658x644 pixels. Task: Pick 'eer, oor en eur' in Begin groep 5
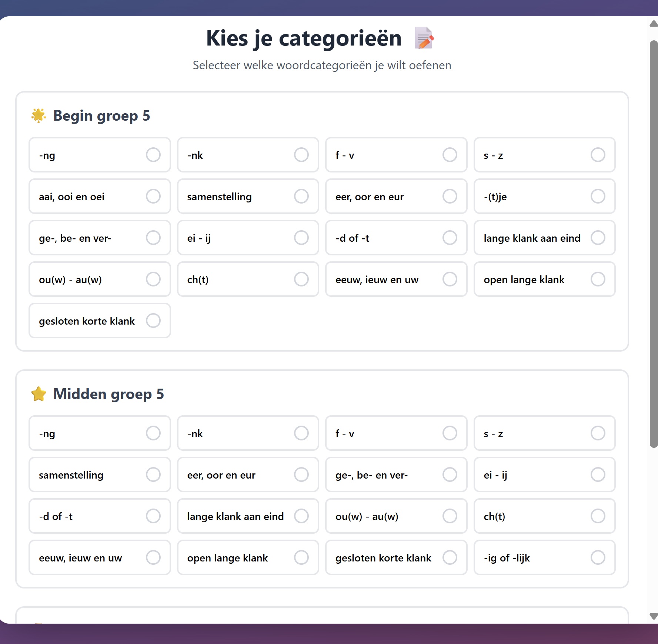coord(396,196)
